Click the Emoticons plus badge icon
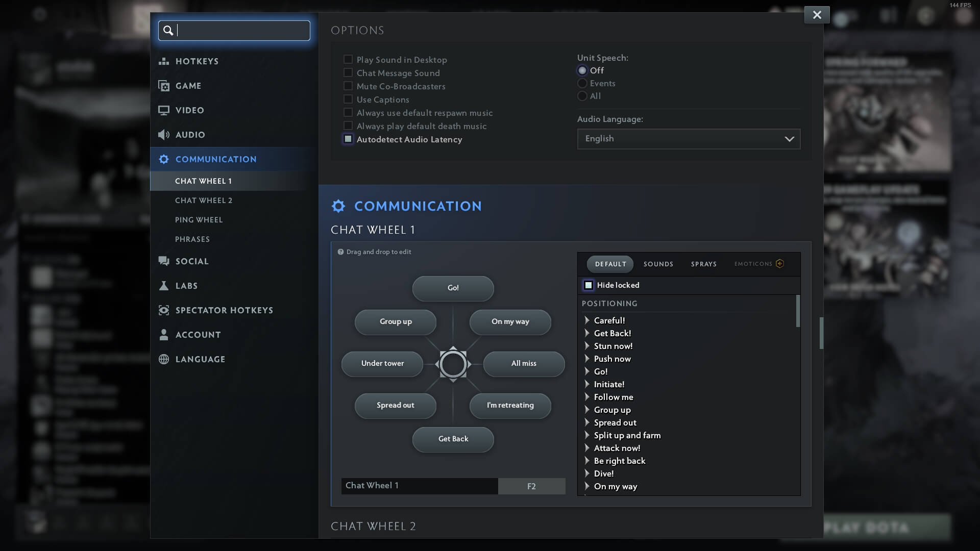Viewport: 980px width, 551px height. 780,264
